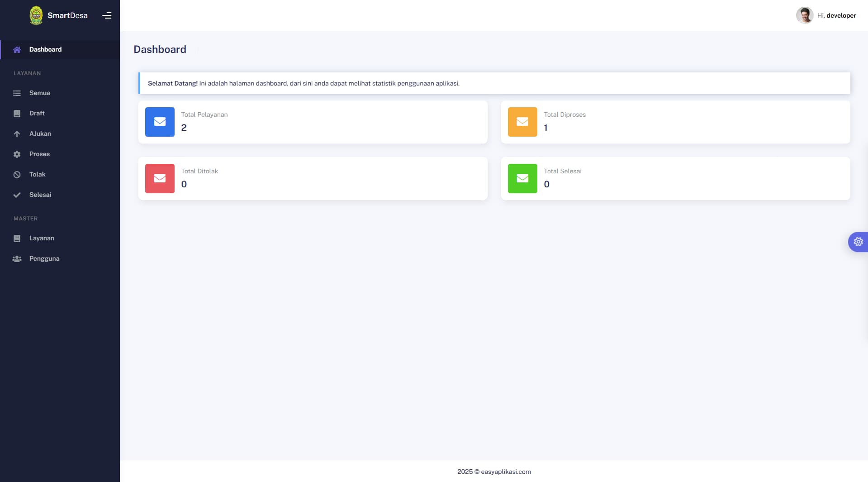Image resolution: width=868 pixels, height=482 pixels.
Task: Click the orange Total Diproses envelope
Action: click(x=522, y=122)
